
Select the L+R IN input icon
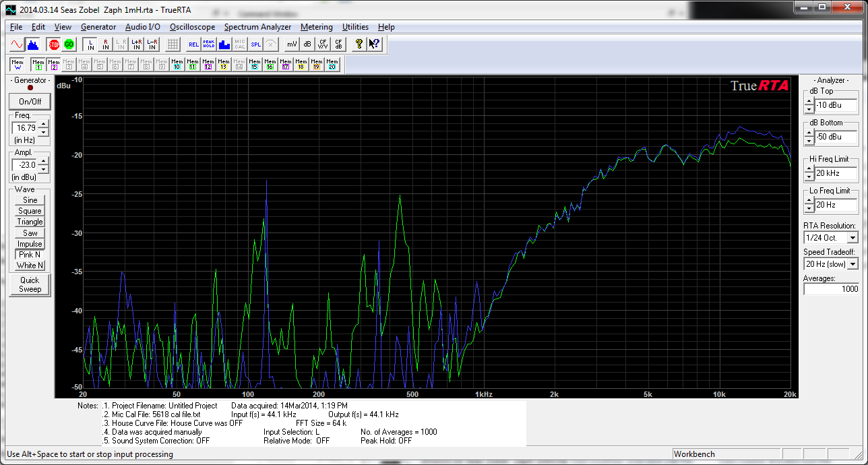coord(137,44)
